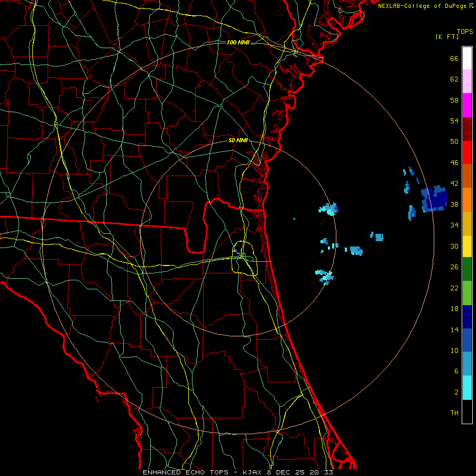
Task: Click the legend value "62"
Action: (x=454, y=79)
